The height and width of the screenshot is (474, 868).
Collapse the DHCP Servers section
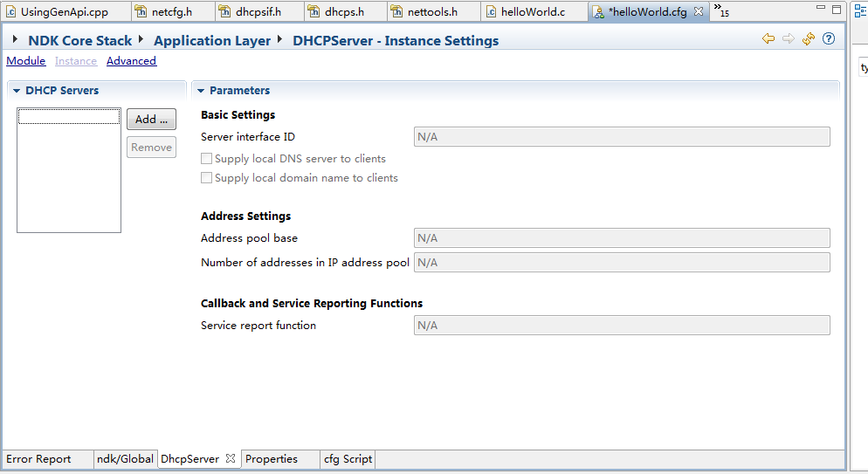point(17,91)
